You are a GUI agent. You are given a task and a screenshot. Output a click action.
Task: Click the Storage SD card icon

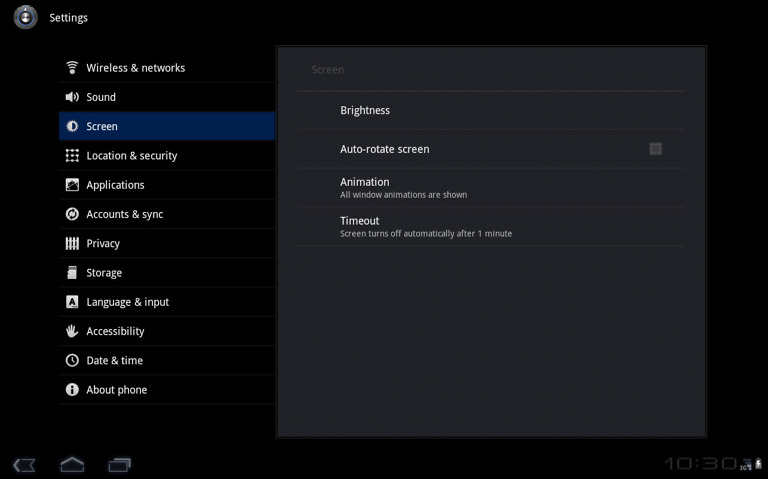tap(72, 273)
